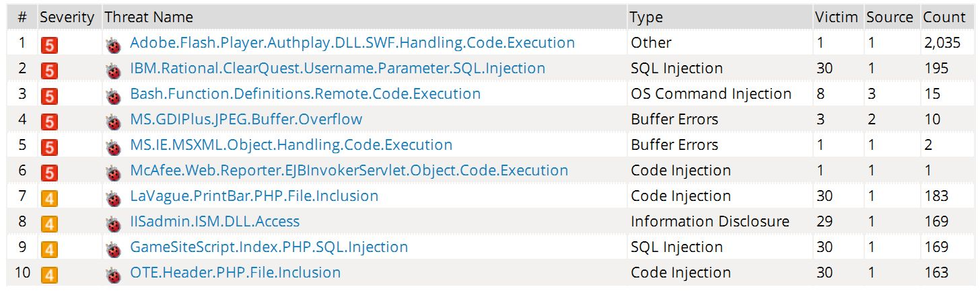The image size is (980, 293).
Task: Click severity 4 badge for LaVague.PrintBar row
Action: tap(48, 198)
